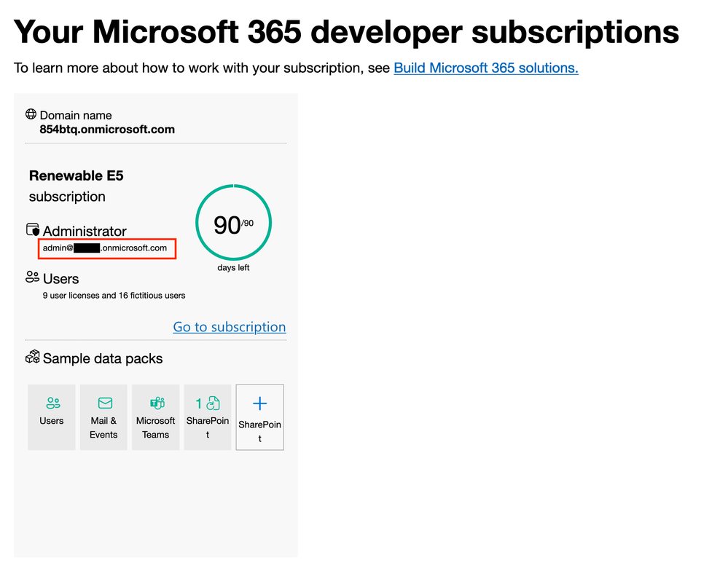Select the Users sample data pack tile
728x568 pixels.
tap(52, 417)
